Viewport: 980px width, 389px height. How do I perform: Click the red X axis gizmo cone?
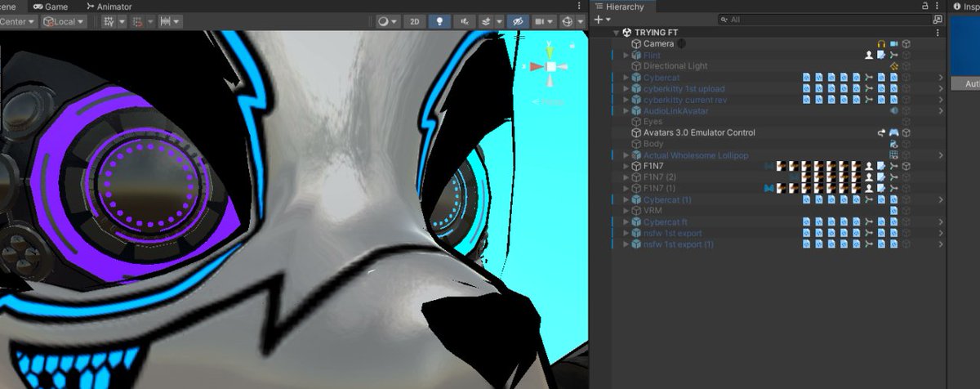(x=536, y=67)
